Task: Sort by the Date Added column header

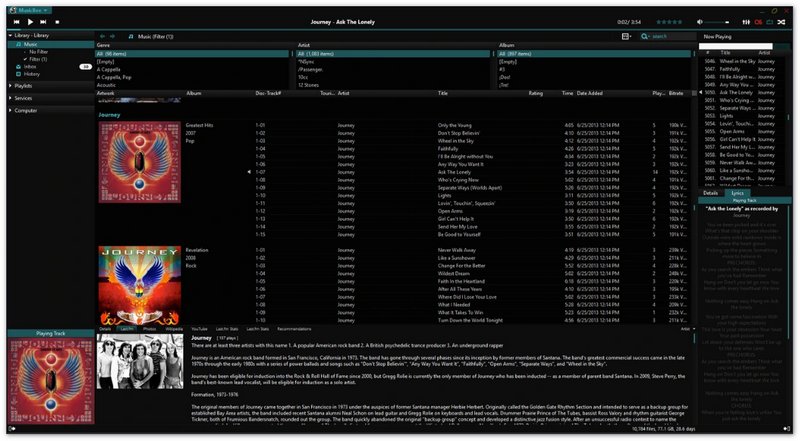Action: [x=590, y=93]
